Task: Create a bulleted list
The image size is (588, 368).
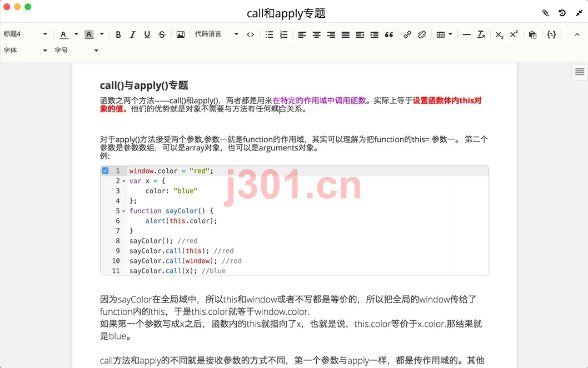Action: pos(269,34)
